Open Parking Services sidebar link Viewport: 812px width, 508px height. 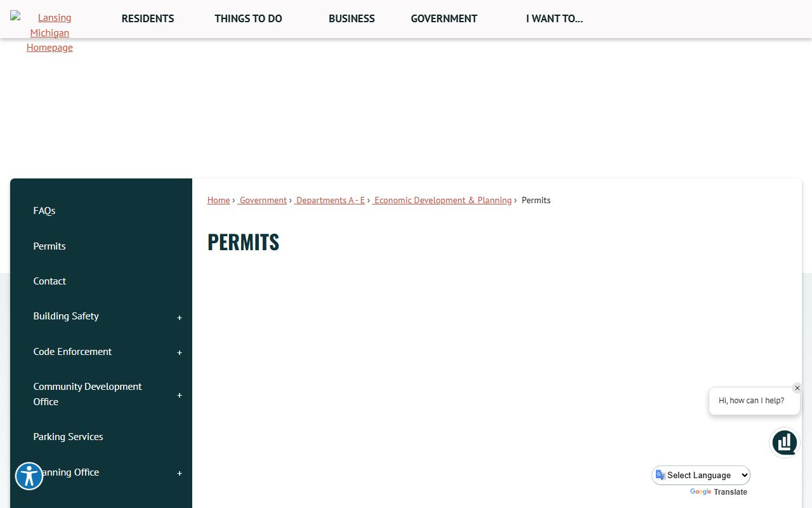coord(68,436)
